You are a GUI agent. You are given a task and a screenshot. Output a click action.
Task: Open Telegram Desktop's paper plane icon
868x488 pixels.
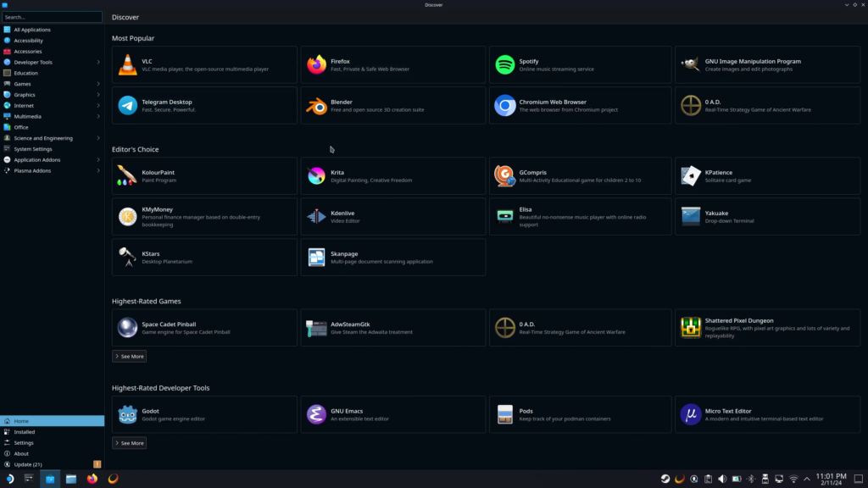127,106
